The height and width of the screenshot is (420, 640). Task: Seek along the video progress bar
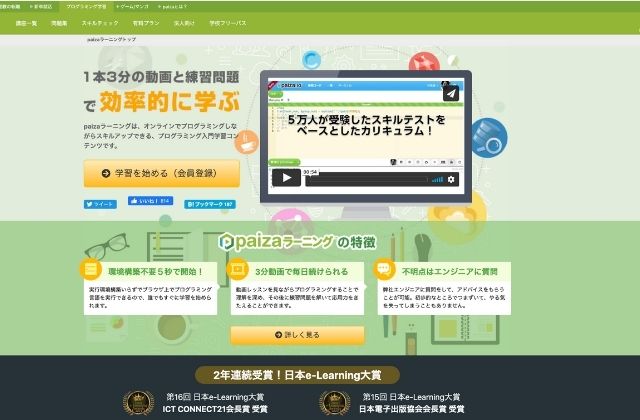tap(366, 180)
